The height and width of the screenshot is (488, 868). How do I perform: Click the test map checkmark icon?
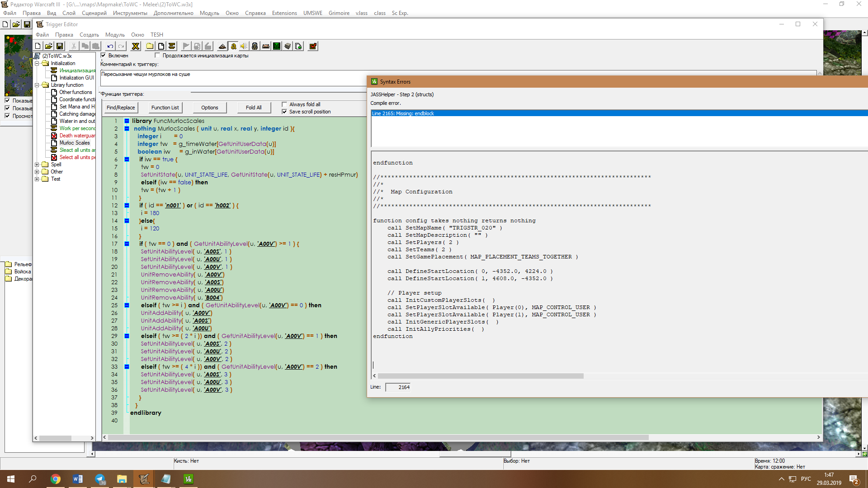coord(313,46)
